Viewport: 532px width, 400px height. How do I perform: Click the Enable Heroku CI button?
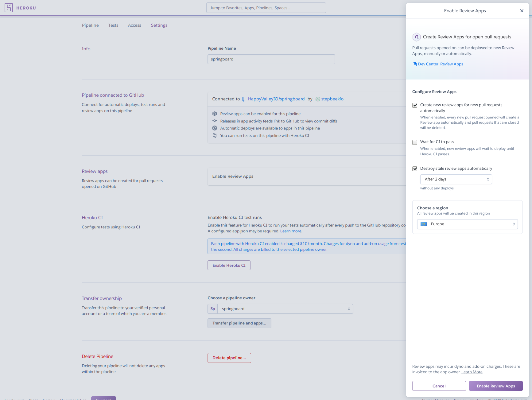[x=229, y=265]
